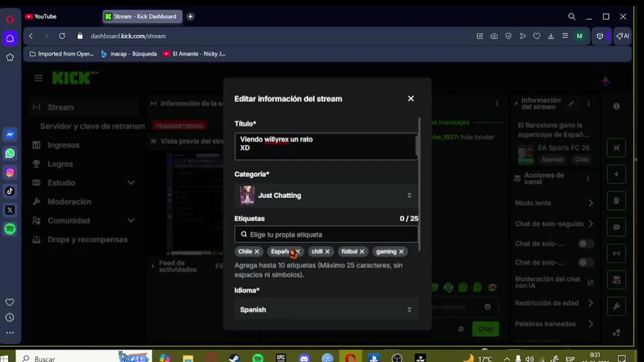Image resolution: width=644 pixels, height=362 pixels.
Task: Click the Elige tu propia etiqueta field
Action: point(326,234)
